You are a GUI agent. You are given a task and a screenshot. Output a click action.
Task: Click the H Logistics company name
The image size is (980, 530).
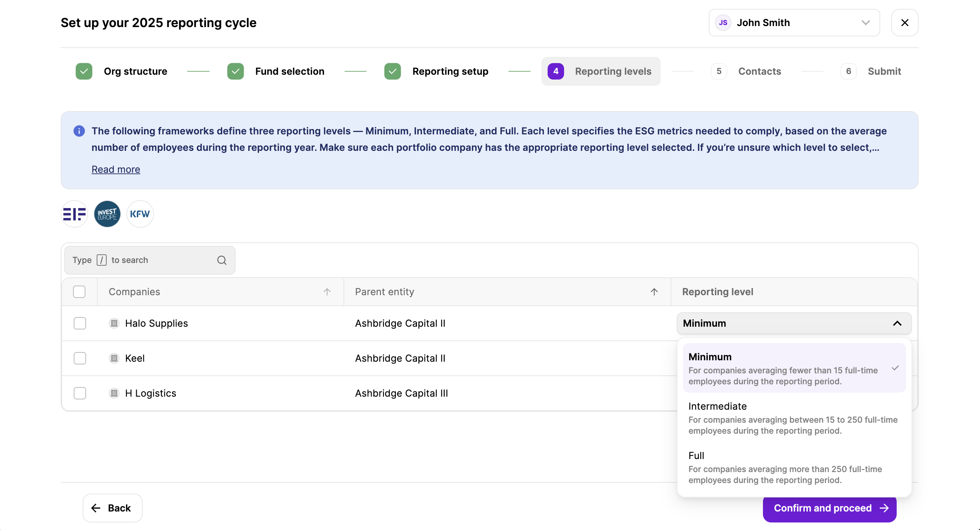(151, 394)
